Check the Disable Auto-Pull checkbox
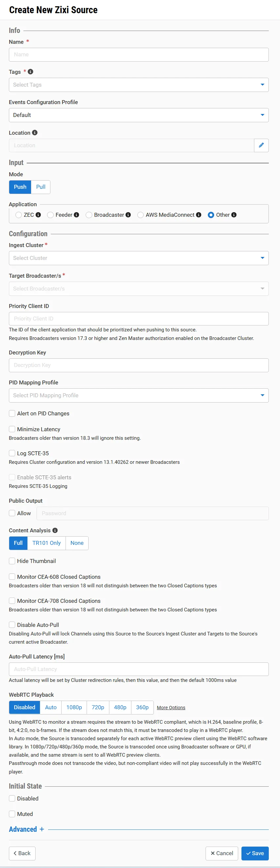The height and width of the screenshot is (868, 280). [12, 625]
